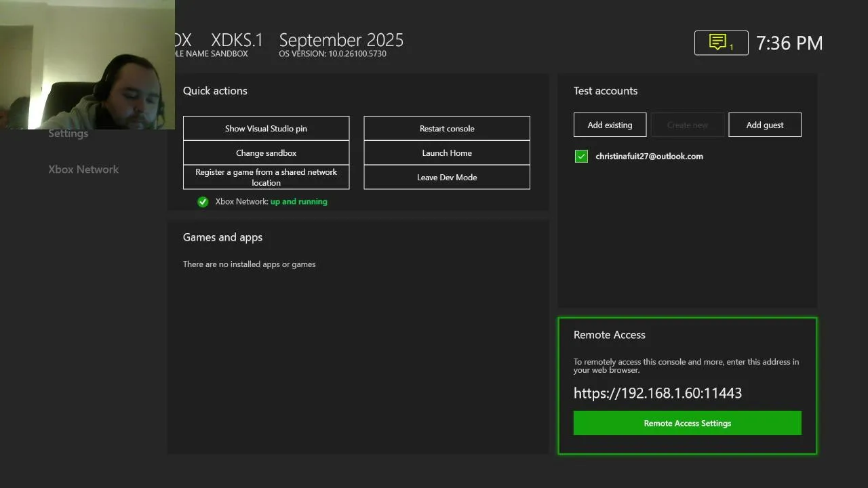
Task: Leave Dev Mode
Action: (447, 177)
